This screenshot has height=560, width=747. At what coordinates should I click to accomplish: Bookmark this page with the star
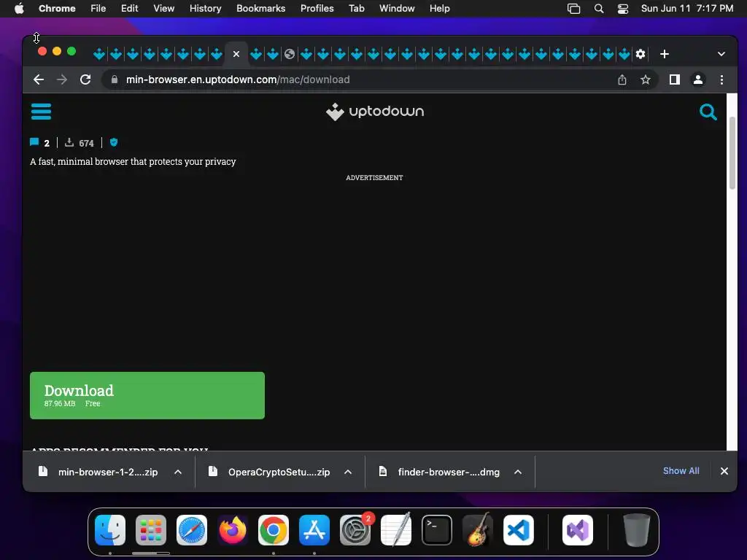pos(646,79)
